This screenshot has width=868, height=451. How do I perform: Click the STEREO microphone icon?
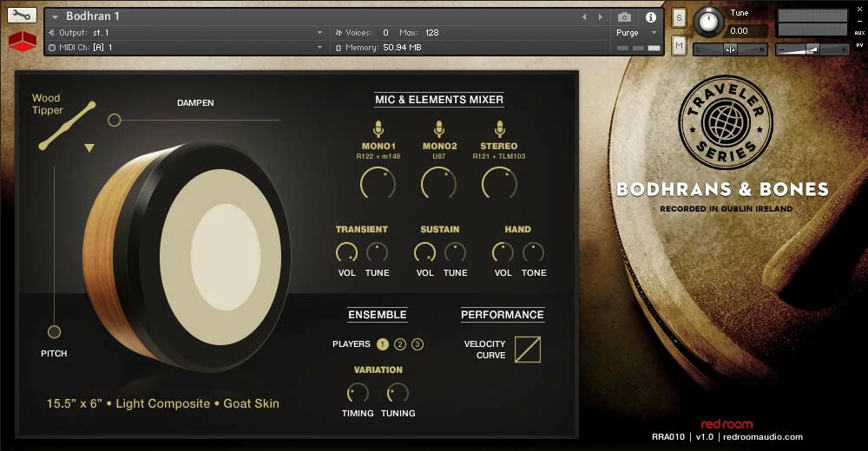click(499, 129)
